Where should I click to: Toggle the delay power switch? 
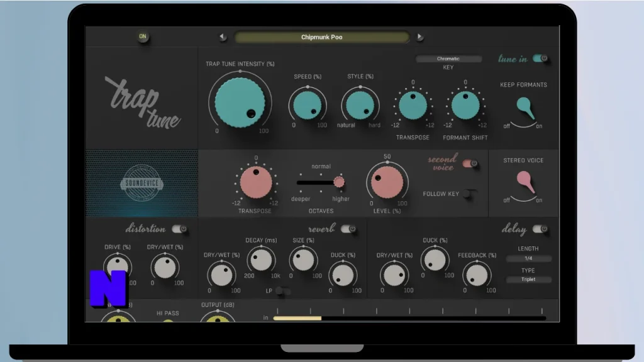point(540,229)
